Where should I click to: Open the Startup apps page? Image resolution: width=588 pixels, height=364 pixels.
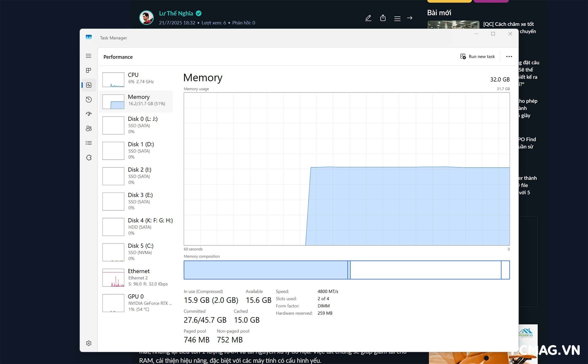point(88,114)
